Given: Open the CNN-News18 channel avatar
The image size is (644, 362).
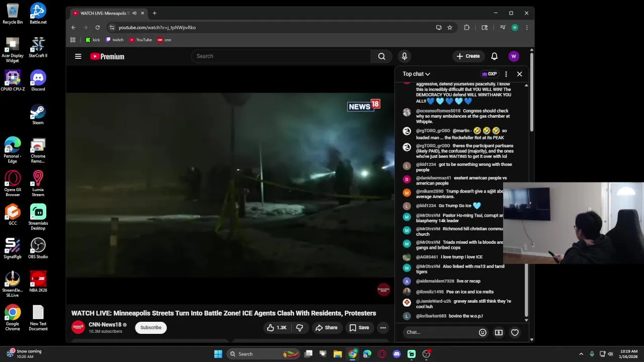Looking at the screenshot, I should [x=78, y=328].
